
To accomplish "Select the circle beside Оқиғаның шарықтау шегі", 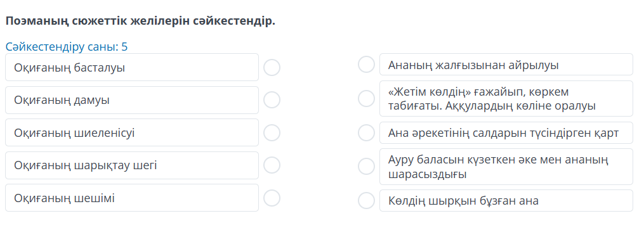I will [x=272, y=165].
